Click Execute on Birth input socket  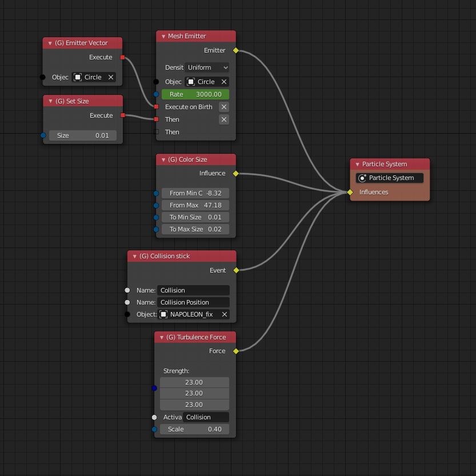pyautogui.click(x=156, y=106)
